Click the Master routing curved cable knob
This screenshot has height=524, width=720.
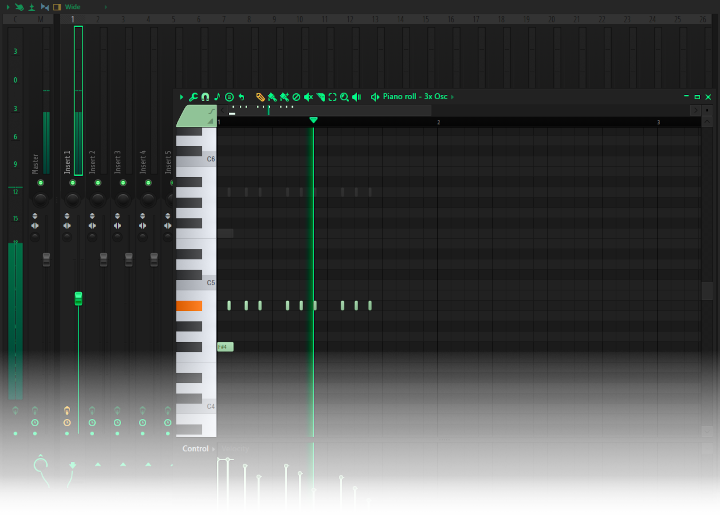pos(40,465)
